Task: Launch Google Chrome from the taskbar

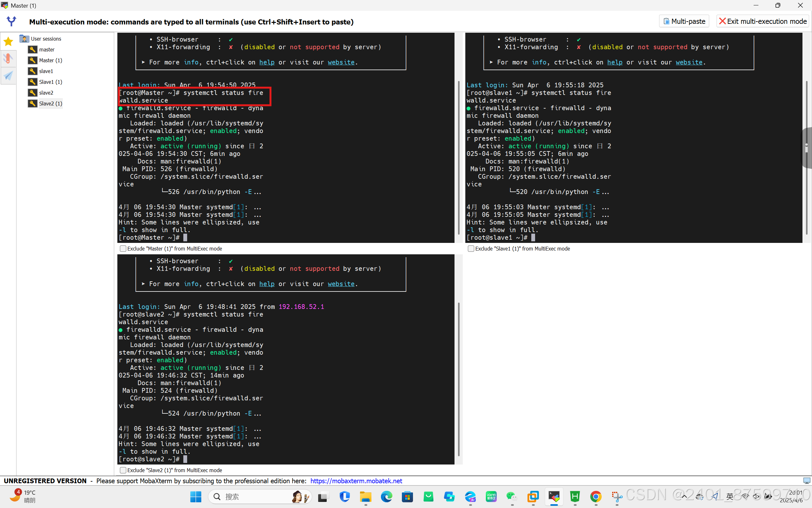Action: pyautogui.click(x=596, y=497)
